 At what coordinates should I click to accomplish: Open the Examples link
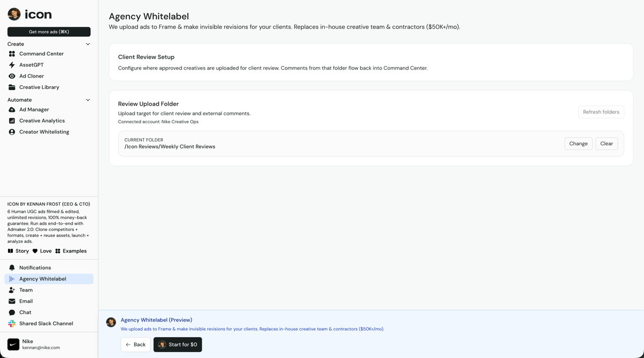(71, 251)
